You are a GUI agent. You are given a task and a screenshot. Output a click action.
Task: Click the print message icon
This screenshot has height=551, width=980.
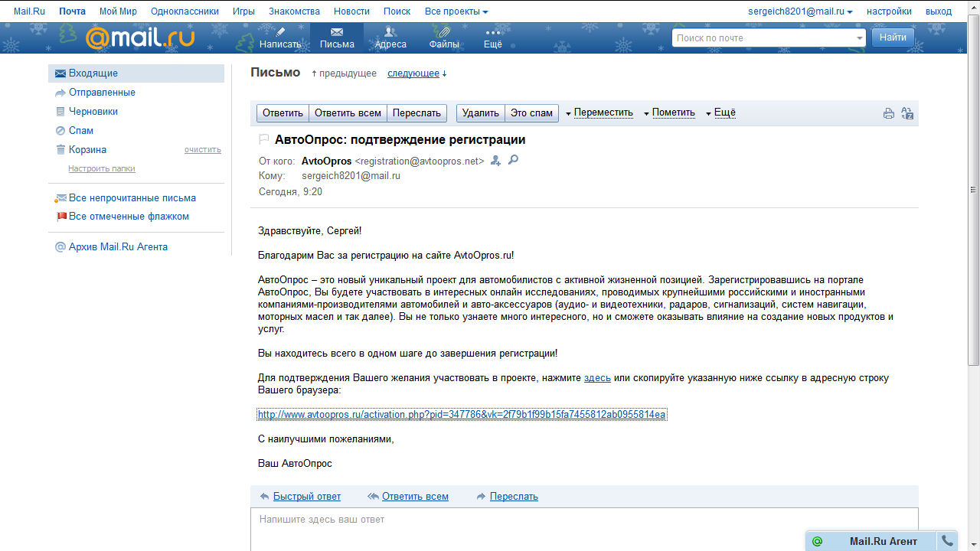(889, 113)
